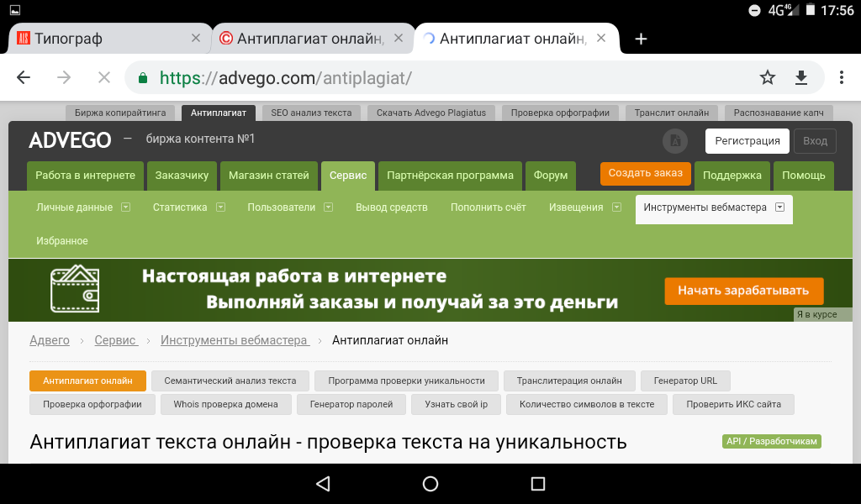Open Работа в интернете menu
Viewport: 861px width, 504px height.
point(85,176)
